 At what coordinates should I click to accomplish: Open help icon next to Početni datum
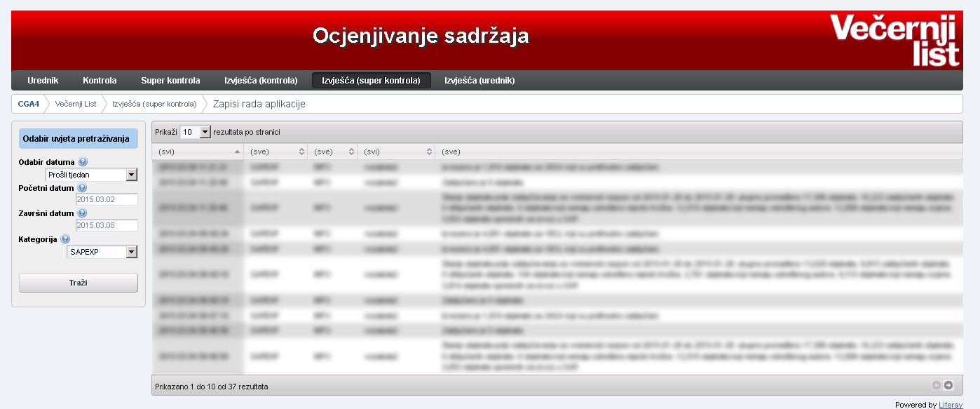pos(82,188)
